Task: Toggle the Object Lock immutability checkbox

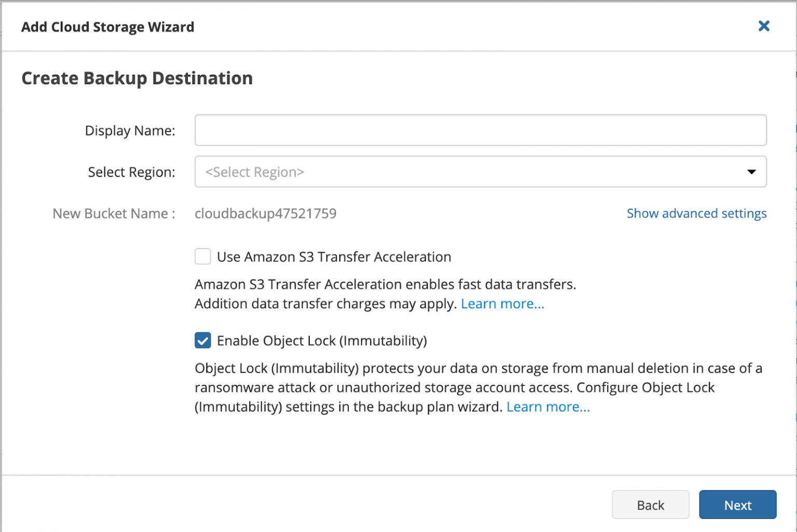Action: tap(202, 340)
